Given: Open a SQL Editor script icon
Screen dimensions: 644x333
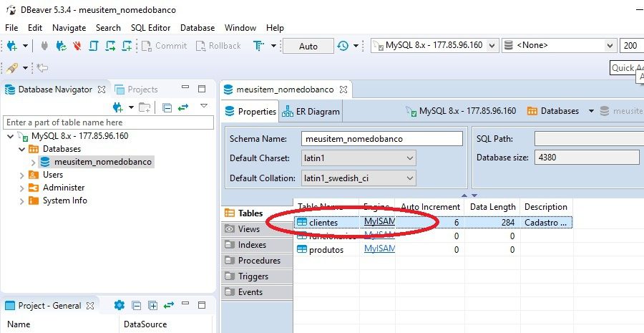Looking at the screenshot, I should pyautogui.click(x=94, y=46).
